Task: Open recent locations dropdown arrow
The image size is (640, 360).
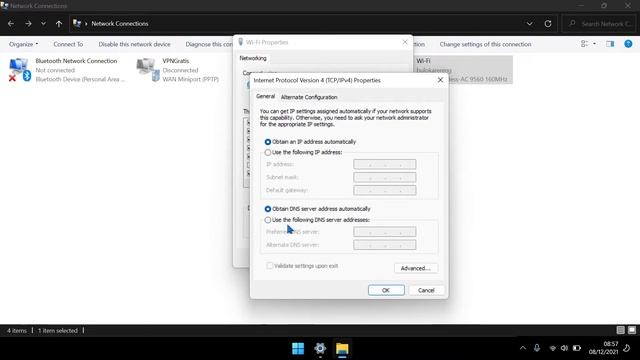Action: [43, 24]
